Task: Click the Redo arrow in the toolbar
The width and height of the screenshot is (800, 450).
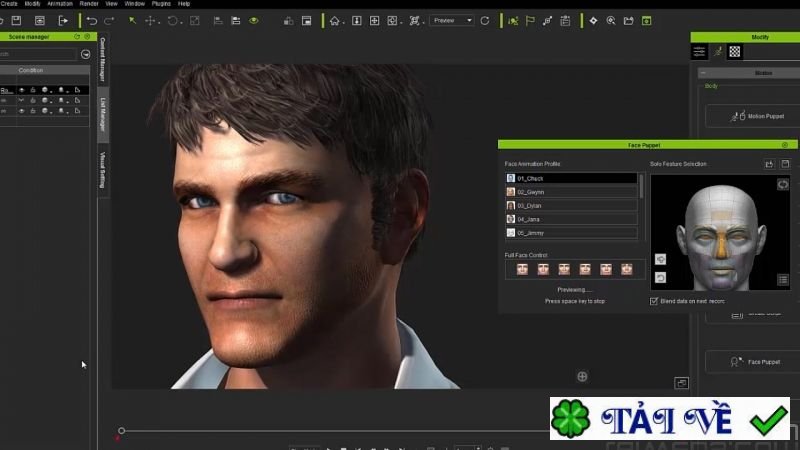Action: point(109,21)
